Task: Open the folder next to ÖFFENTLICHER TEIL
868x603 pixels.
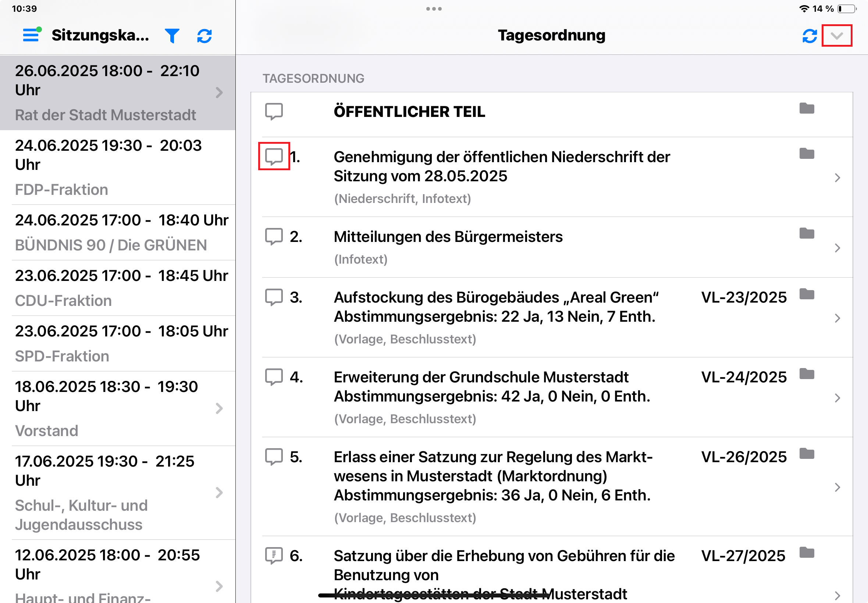Action: (x=807, y=109)
